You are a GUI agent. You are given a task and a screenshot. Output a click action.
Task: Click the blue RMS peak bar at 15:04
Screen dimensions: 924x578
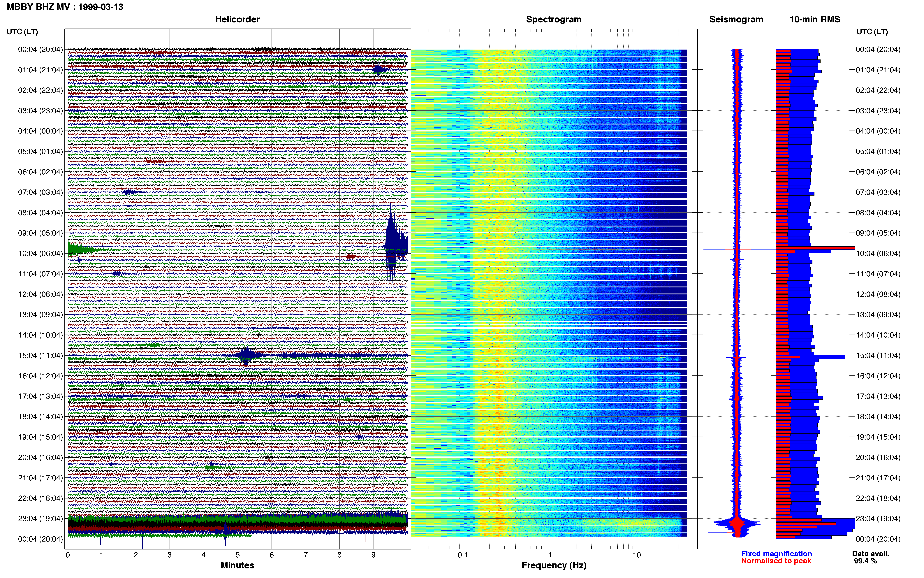811,357
